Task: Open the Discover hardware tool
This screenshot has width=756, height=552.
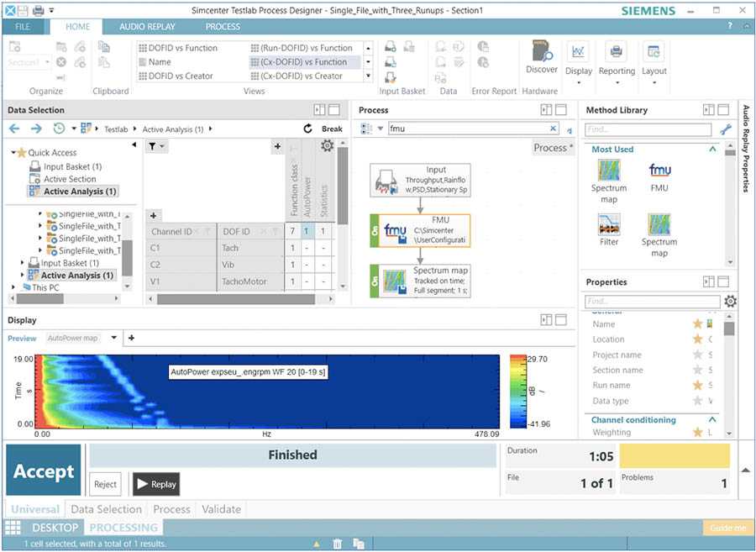Action: [x=542, y=57]
